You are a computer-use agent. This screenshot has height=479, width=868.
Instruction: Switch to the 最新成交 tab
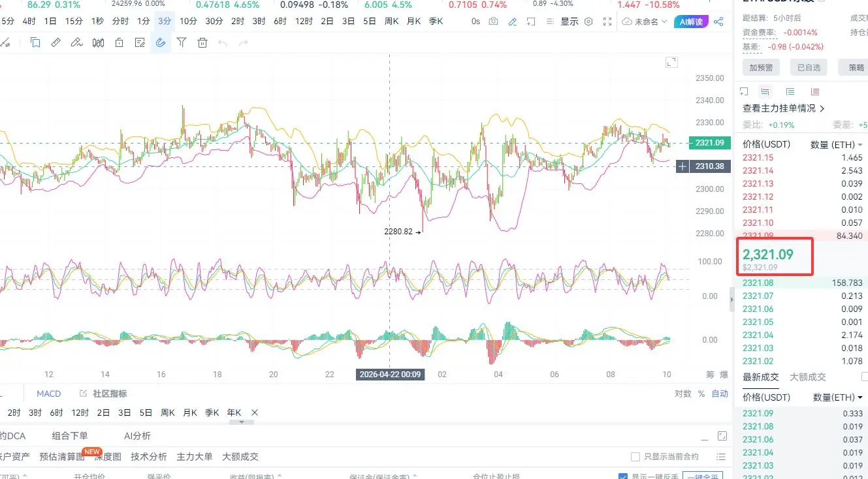761,377
